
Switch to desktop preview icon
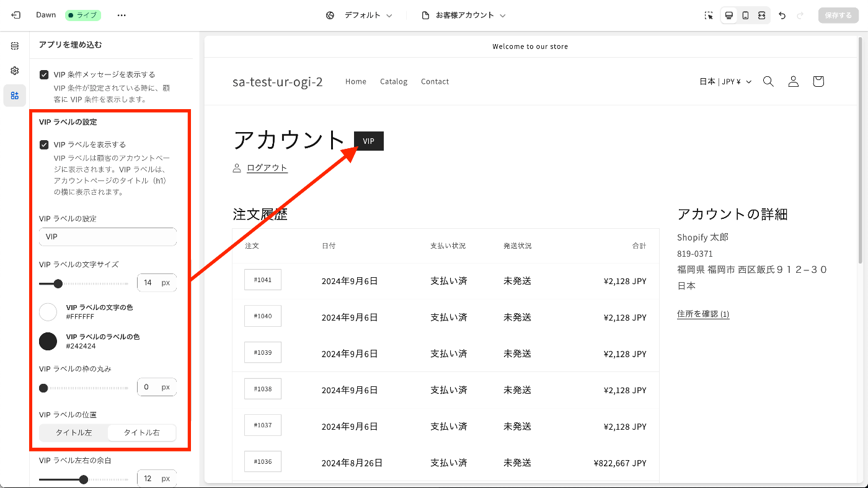click(729, 16)
